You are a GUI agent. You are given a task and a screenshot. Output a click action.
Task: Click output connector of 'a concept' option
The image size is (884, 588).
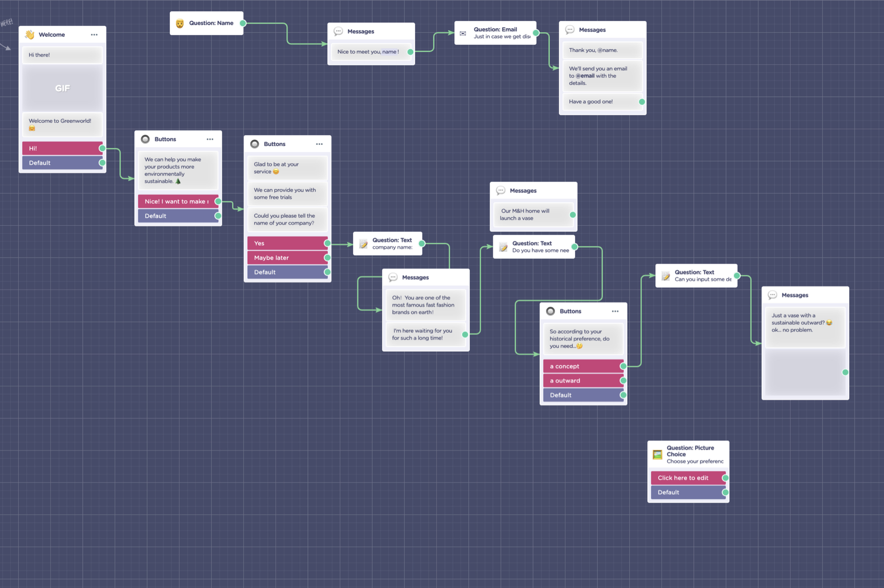623,366
